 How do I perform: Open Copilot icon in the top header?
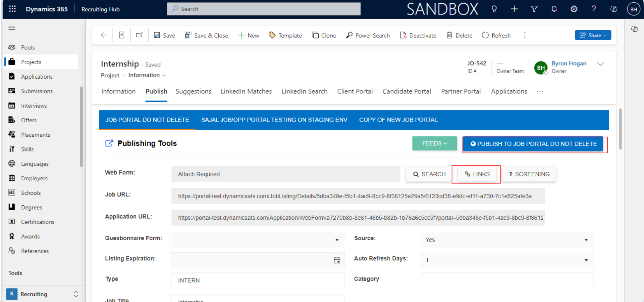[614, 9]
